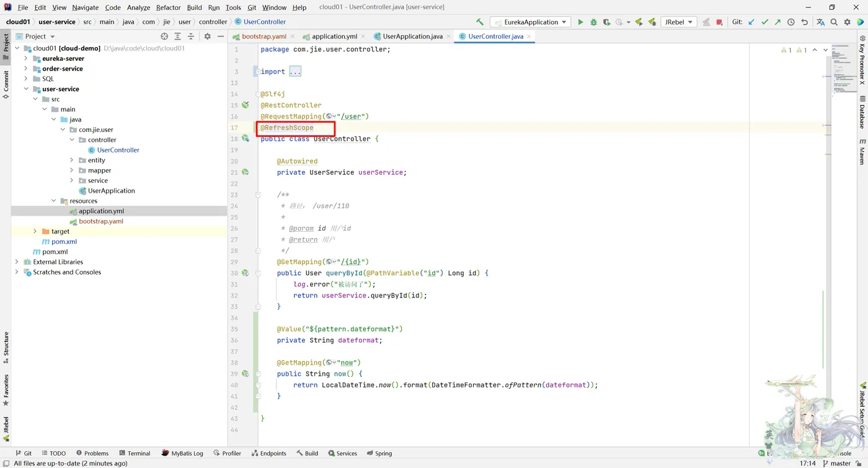Close the UserController.java tab
This screenshot has height=468, width=868.
(529, 37)
